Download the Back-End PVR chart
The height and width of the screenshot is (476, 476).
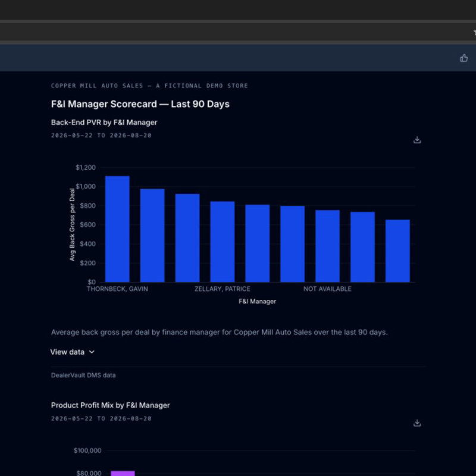click(417, 140)
